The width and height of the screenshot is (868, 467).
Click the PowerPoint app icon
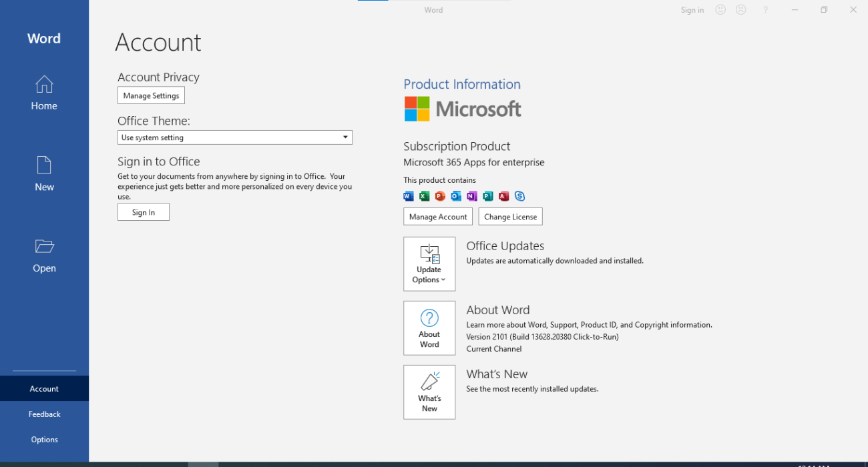(x=440, y=196)
